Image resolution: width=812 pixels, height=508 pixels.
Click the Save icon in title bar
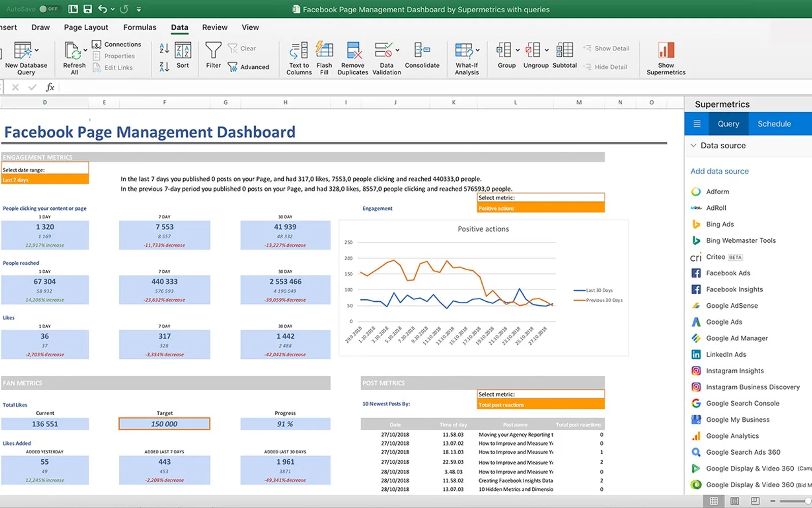(x=87, y=9)
